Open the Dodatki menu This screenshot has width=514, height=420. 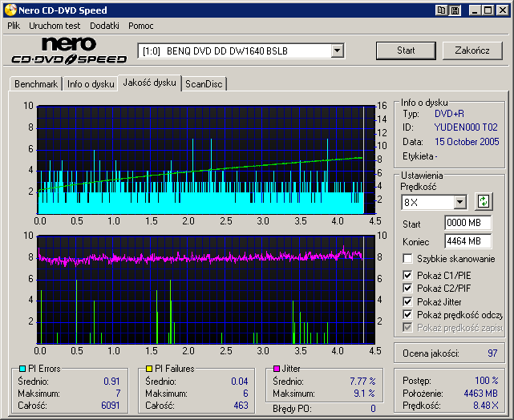(104, 26)
